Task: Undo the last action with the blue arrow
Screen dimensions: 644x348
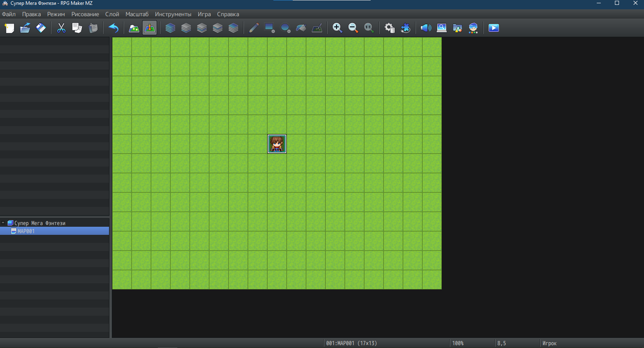Action: click(113, 28)
